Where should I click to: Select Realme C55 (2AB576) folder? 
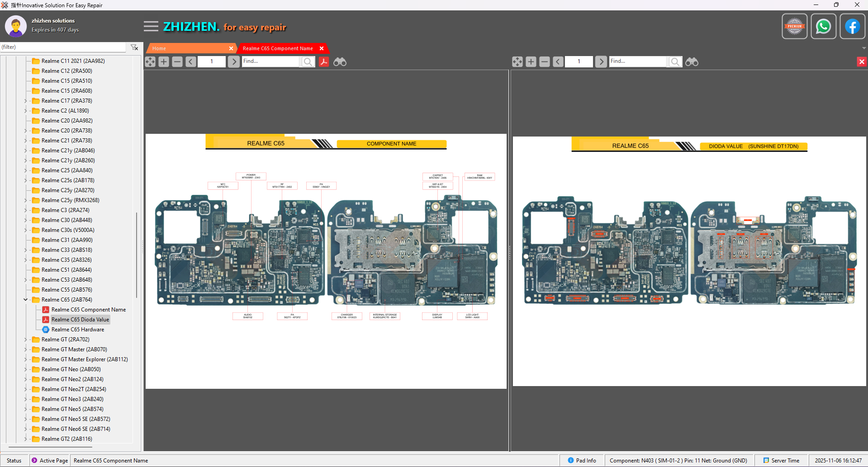point(66,290)
